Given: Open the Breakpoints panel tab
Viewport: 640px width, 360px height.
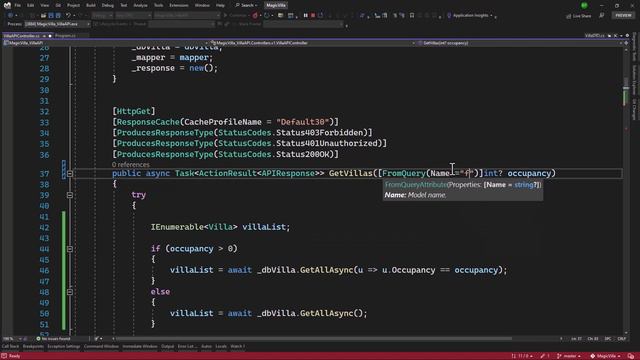Looking at the screenshot, I should click(33, 347).
